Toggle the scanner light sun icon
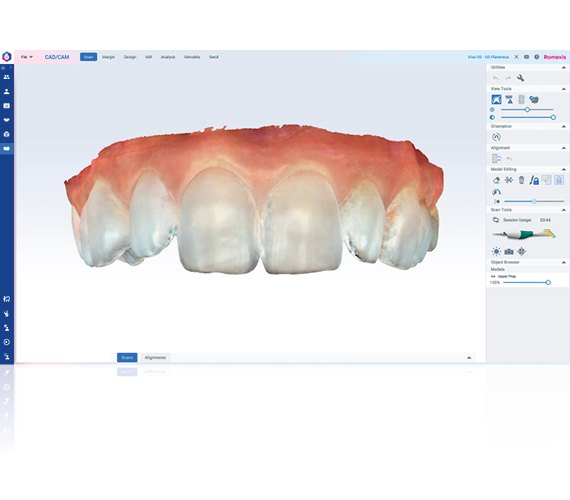Image resolution: width=570 pixels, height=500 pixels. [x=496, y=251]
